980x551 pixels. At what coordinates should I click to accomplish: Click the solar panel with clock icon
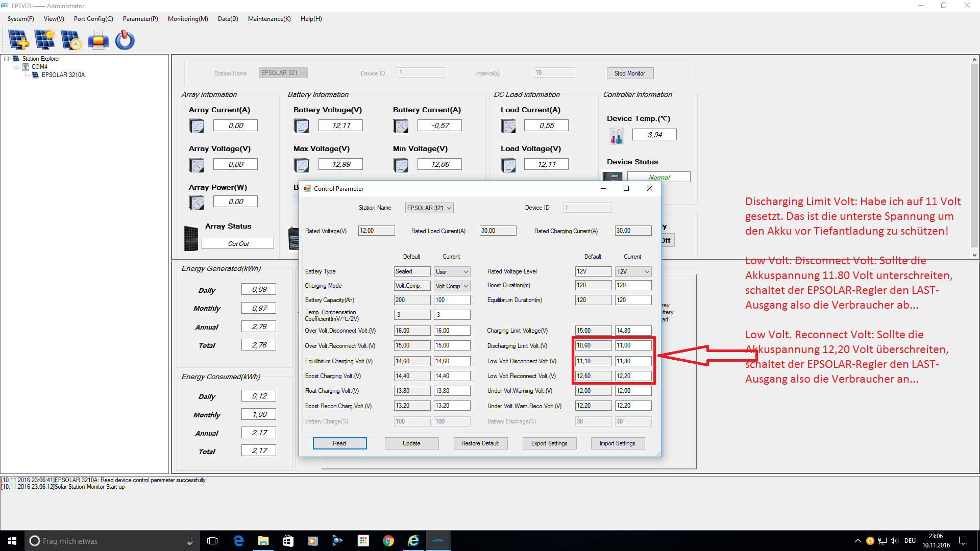71,40
